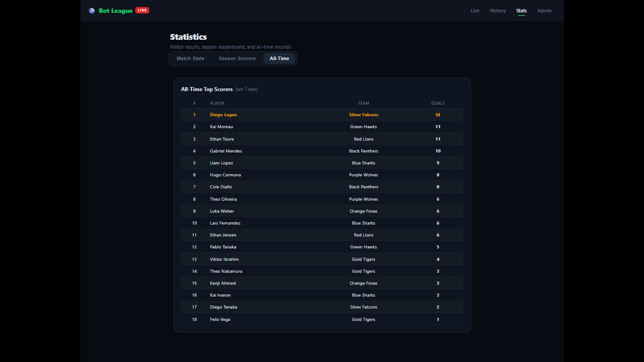Click Gold Tigers in Theo Nakamura's row
Screen dimensions: 644x362
pyautogui.click(x=364, y=271)
